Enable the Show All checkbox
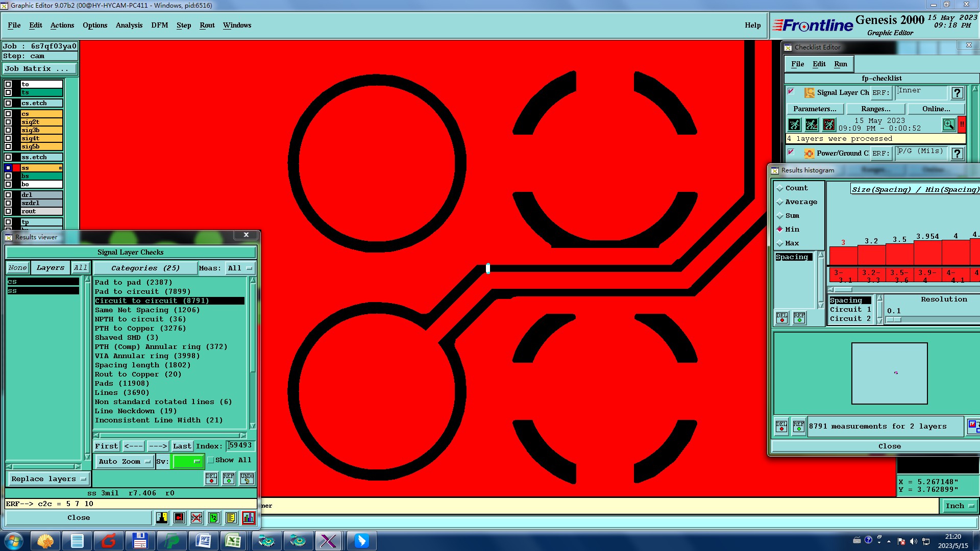 (x=211, y=460)
